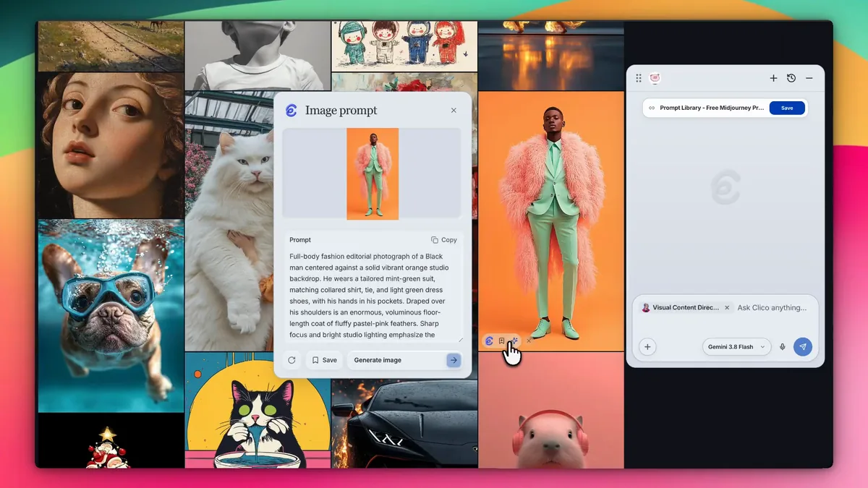Screen dimensions: 868x488
Task: Click the bookmark-add icon on the image hover toolbar
Action: pyautogui.click(x=502, y=341)
